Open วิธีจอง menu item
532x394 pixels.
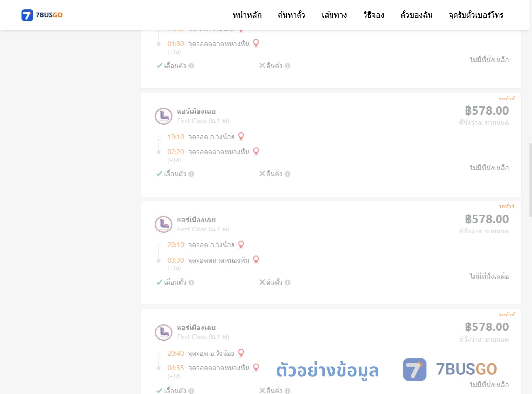[373, 15]
